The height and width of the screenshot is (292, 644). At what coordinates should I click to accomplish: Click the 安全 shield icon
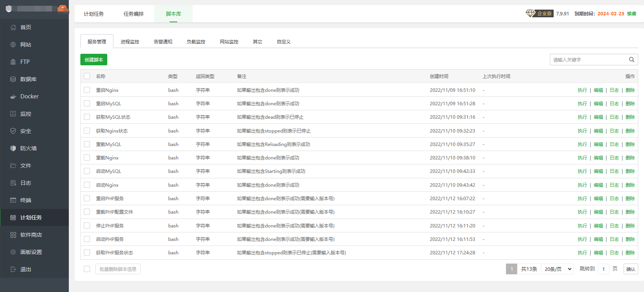(13, 131)
